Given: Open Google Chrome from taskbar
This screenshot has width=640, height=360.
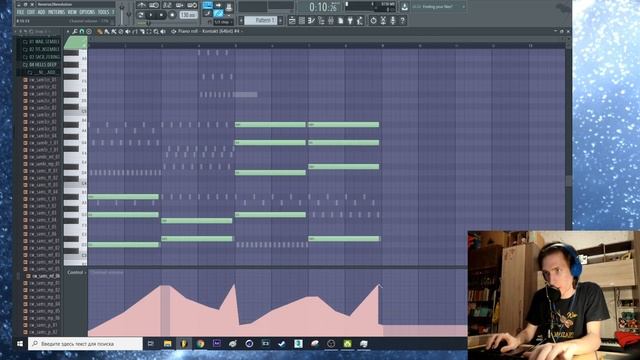Looking at the screenshot, I should 200,344.
